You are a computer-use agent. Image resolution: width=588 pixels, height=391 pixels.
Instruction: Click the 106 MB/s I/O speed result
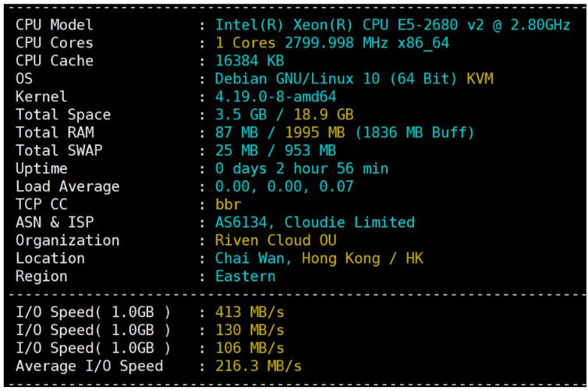(x=250, y=348)
